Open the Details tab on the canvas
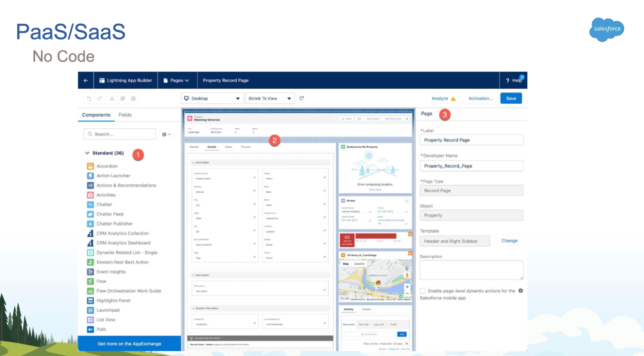Viewport: 644px width, 356px height. point(212,147)
